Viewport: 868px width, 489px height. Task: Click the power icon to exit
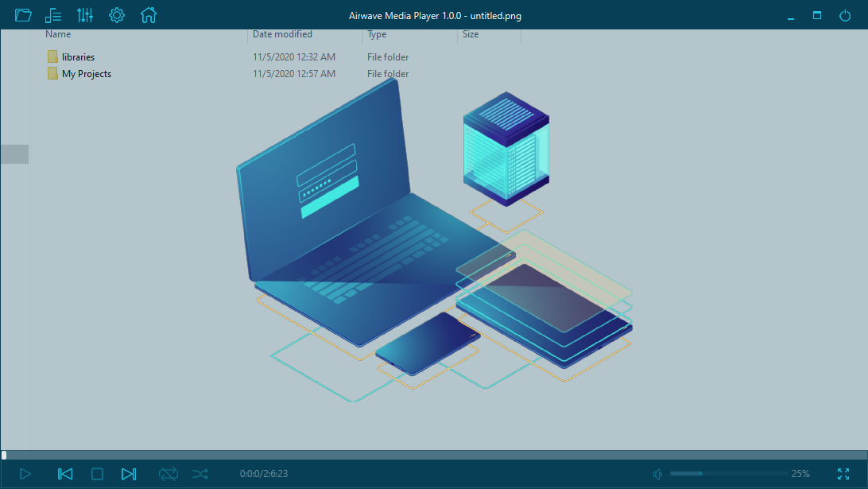pos(845,16)
